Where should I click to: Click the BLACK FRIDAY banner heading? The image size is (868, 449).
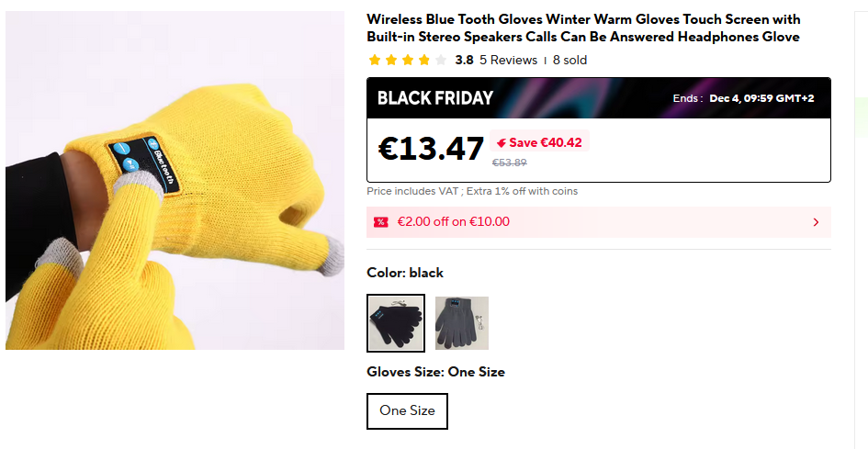click(x=435, y=98)
